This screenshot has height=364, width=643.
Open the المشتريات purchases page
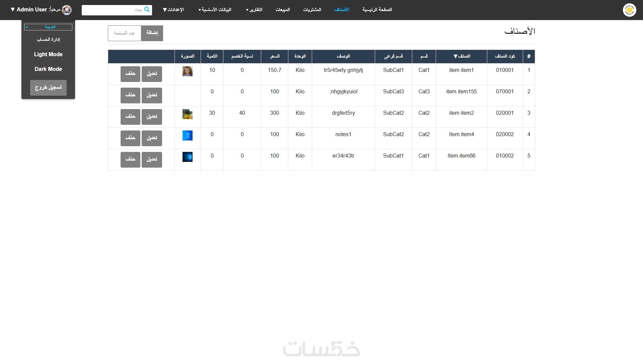(312, 10)
